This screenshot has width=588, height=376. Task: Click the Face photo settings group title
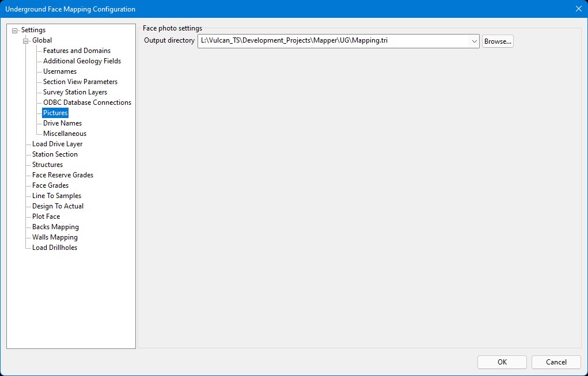point(173,28)
